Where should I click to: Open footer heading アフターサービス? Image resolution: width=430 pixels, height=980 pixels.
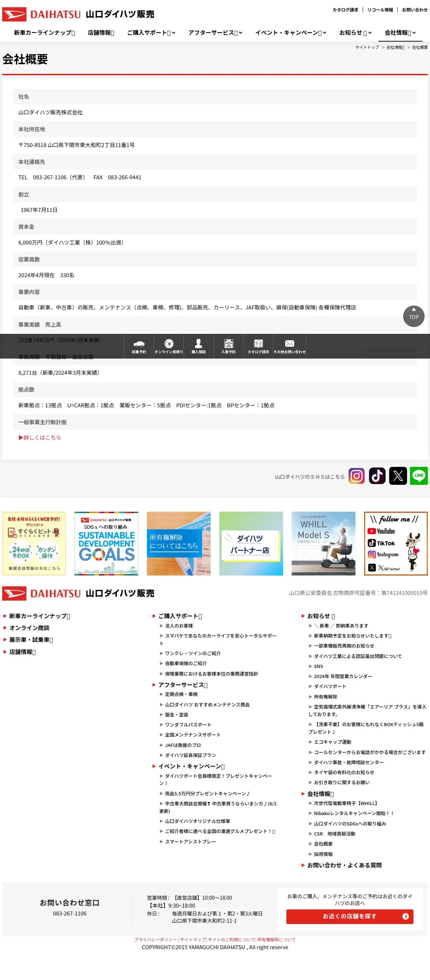coord(183,685)
